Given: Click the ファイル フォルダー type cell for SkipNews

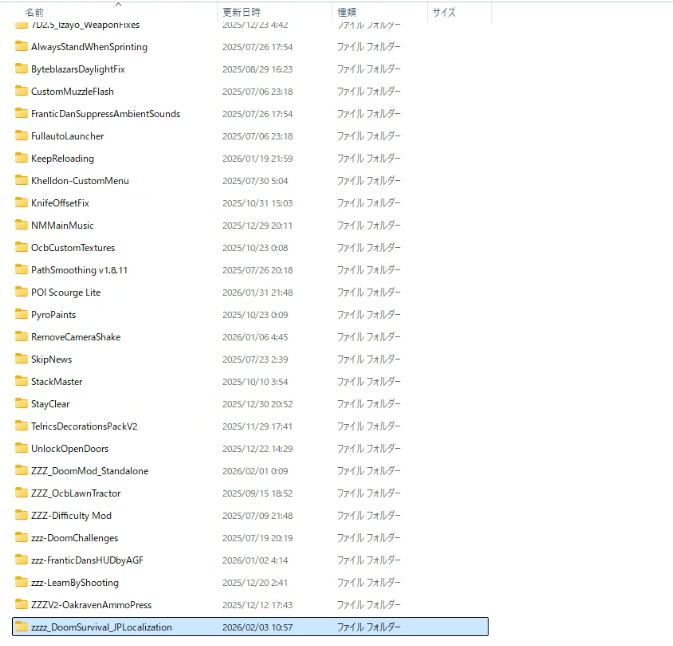Looking at the screenshot, I should click(368, 359).
